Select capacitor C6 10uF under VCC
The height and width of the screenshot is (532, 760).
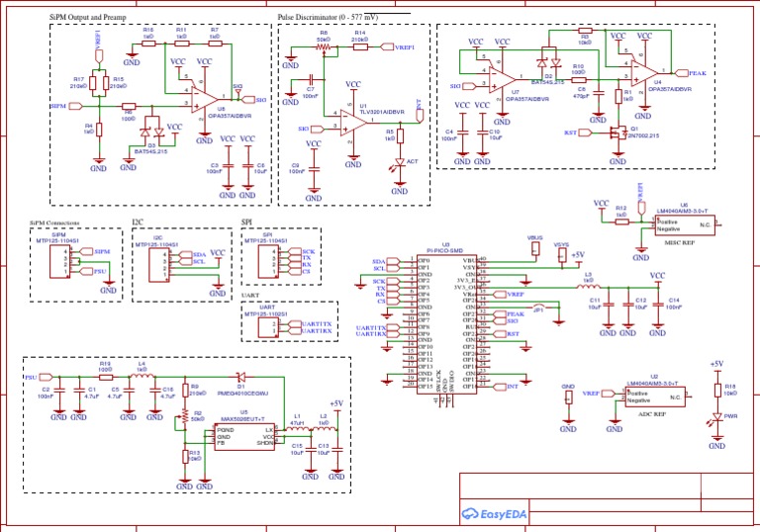[247, 165]
